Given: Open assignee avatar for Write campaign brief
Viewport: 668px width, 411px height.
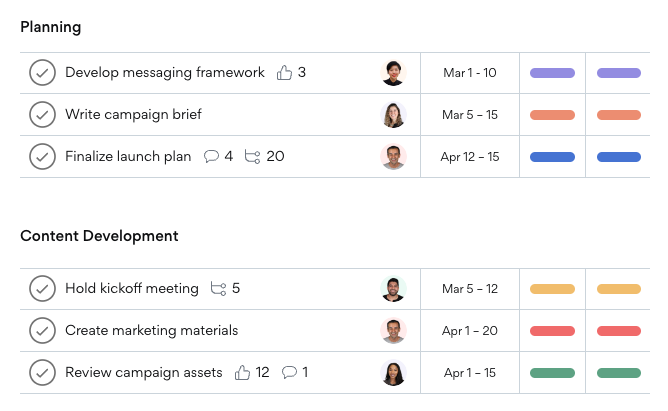Looking at the screenshot, I should coord(393,115).
